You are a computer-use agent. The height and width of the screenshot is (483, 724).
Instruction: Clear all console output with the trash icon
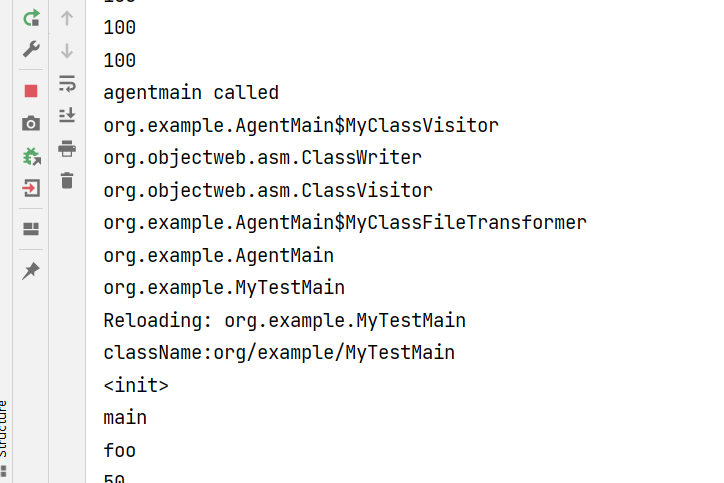pyautogui.click(x=67, y=180)
